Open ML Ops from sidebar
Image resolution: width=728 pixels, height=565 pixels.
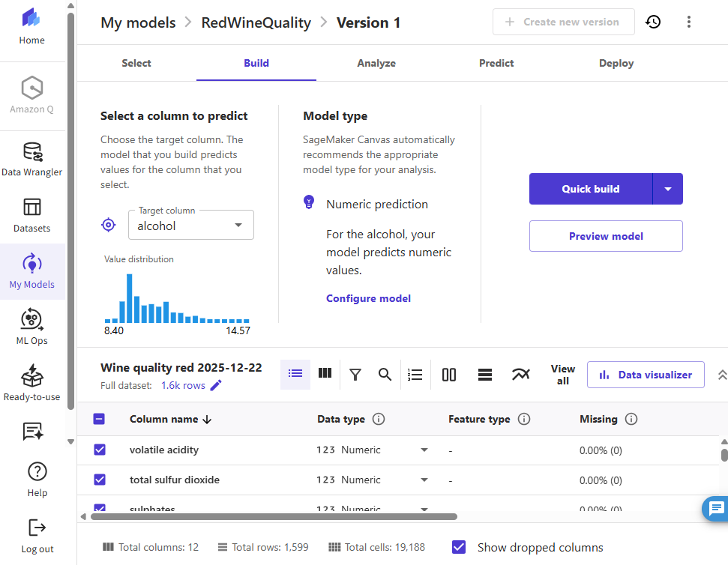(x=32, y=327)
